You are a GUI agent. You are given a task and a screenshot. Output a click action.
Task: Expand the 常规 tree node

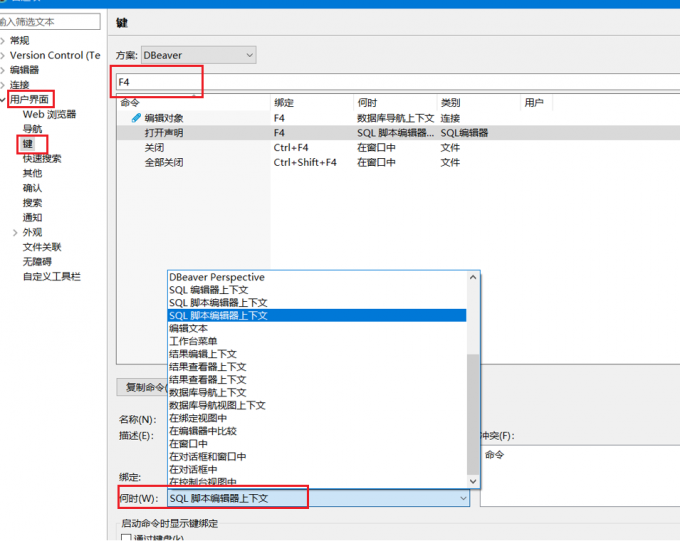point(3,41)
